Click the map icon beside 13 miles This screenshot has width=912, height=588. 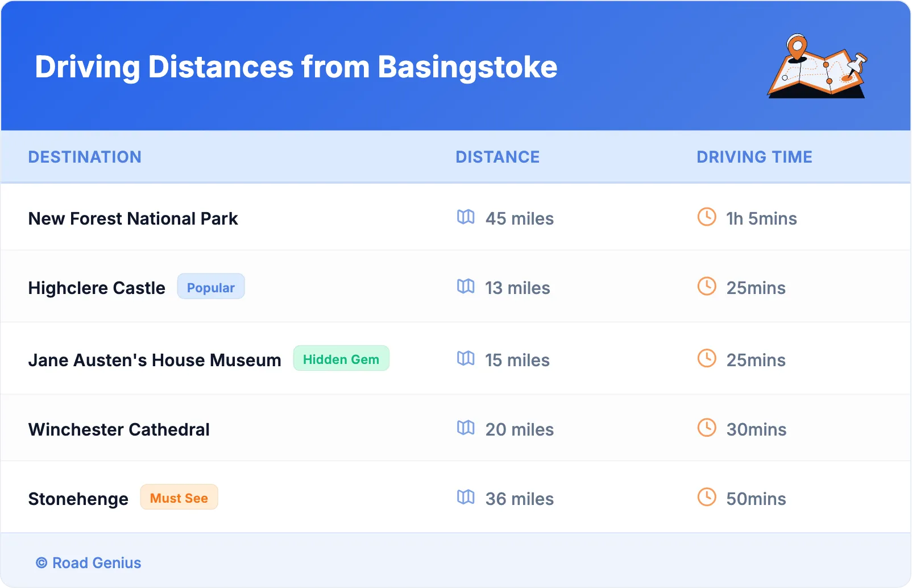click(x=466, y=287)
